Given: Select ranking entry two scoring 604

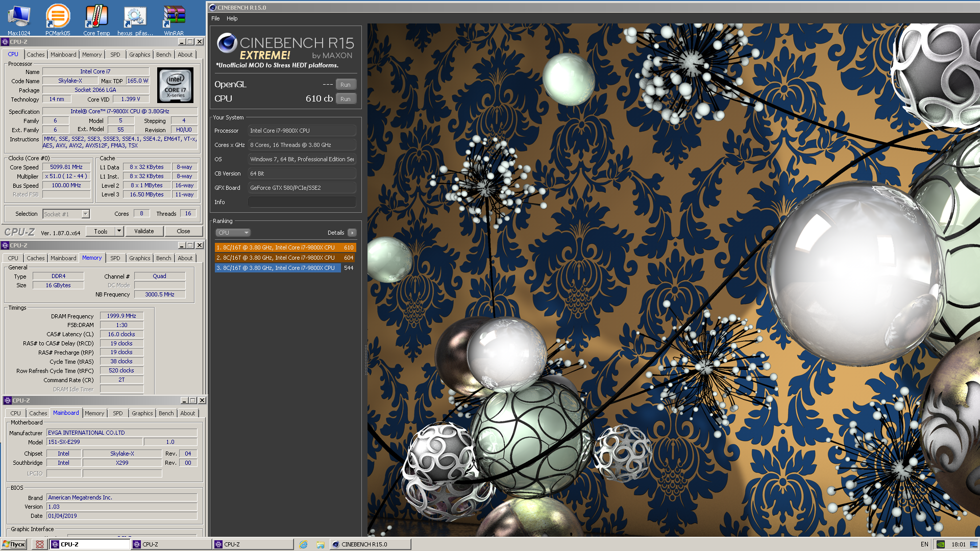Looking at the screenshot, I should [x=285, y=258].
